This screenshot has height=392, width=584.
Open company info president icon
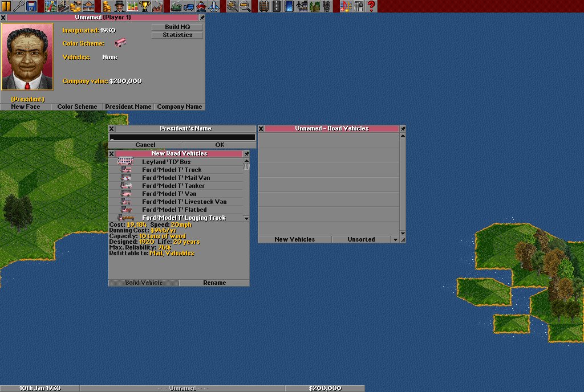point(120,6)
